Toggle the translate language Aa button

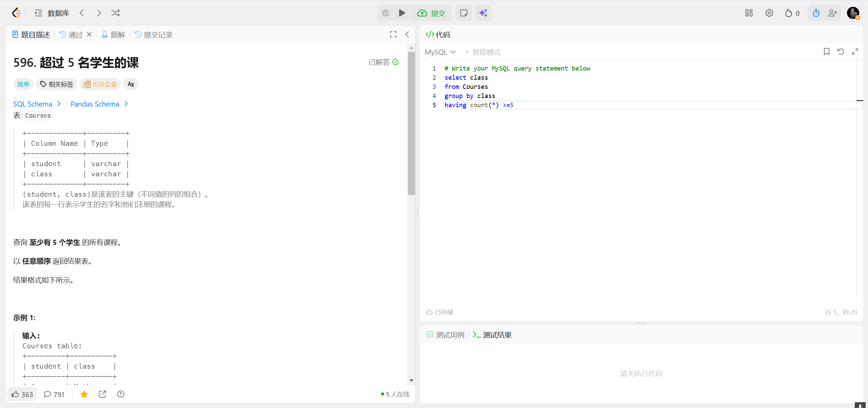pos(131,84)
